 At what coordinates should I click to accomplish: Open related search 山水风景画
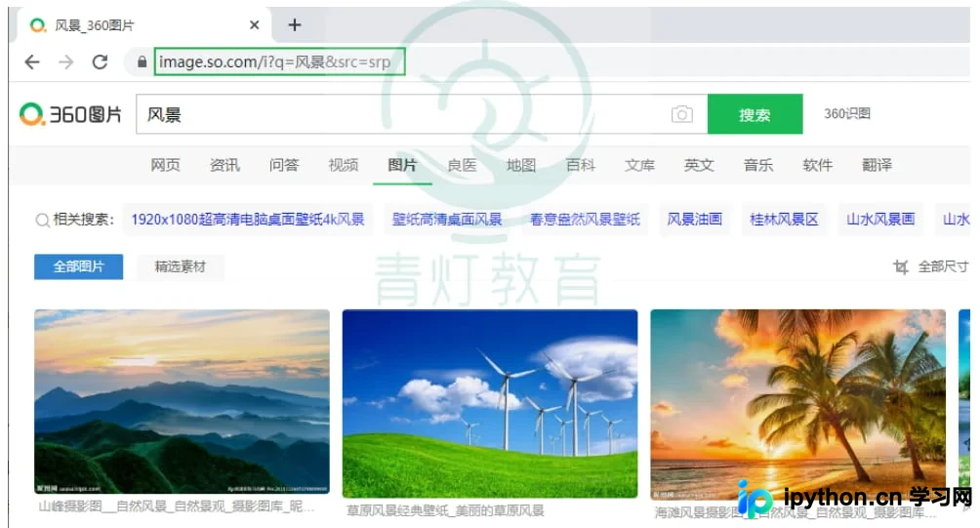880,220
